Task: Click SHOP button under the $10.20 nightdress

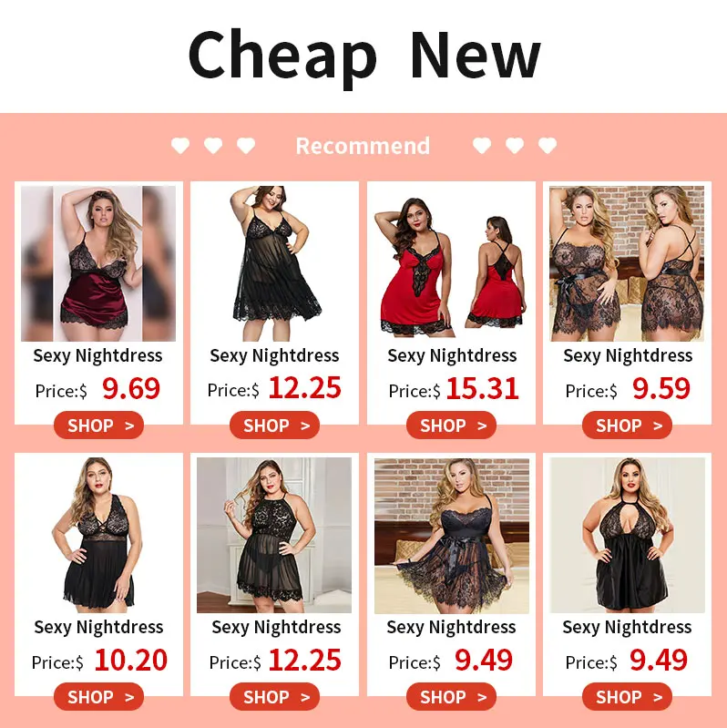Action: click(x=98, y=696)
